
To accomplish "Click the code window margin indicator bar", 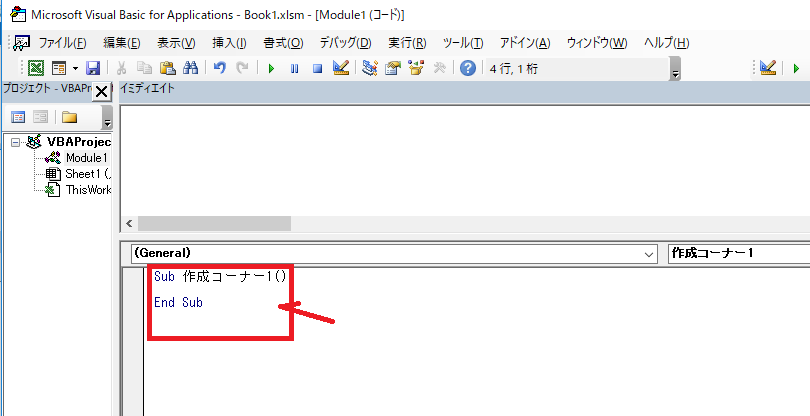I will [133, 341].
